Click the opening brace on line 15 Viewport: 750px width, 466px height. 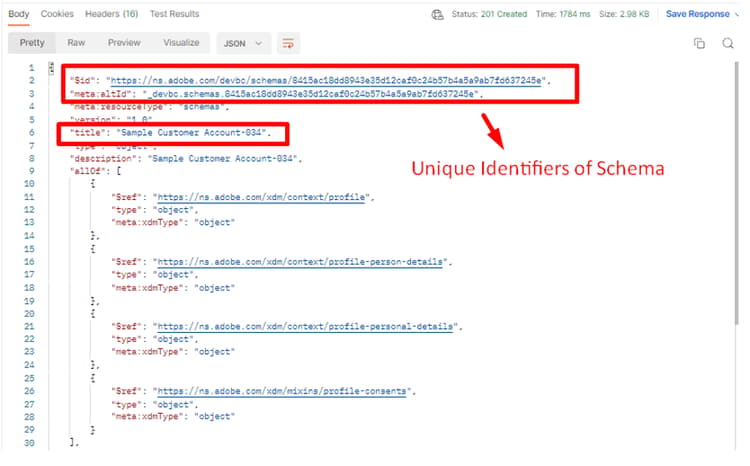coord(93,249)
